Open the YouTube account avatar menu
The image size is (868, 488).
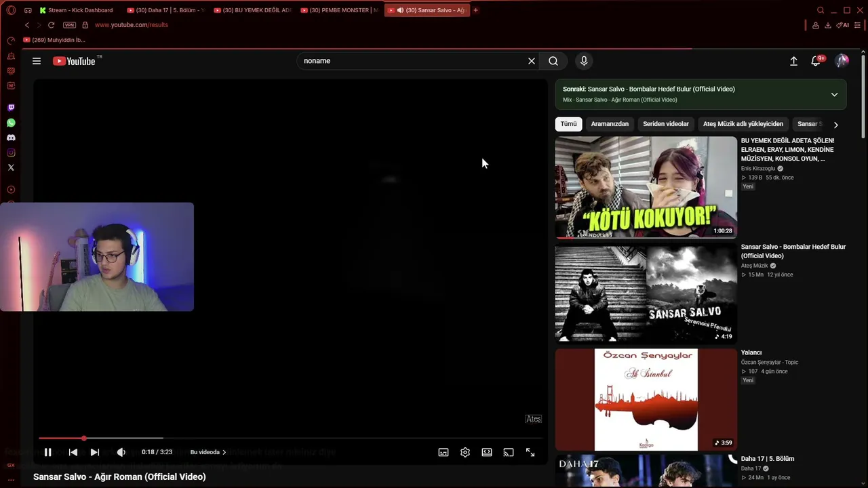click(x=842, y=61)
